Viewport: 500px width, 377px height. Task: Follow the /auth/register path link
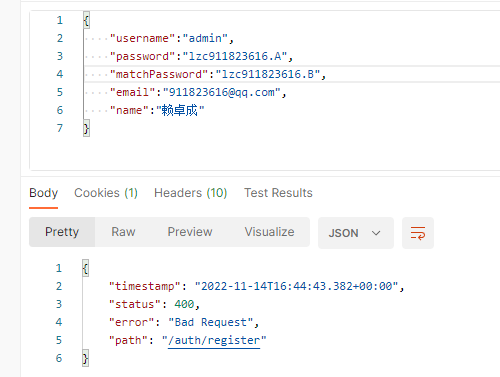click(214, 340)
